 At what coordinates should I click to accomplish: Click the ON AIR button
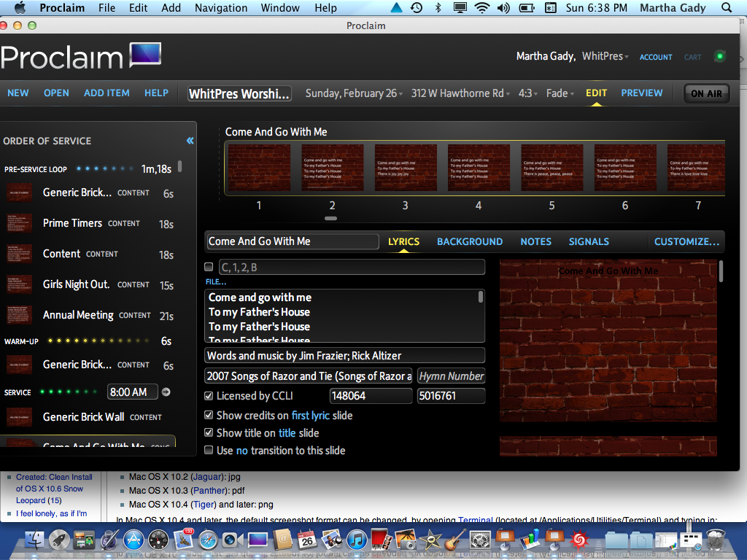[706, 93]
